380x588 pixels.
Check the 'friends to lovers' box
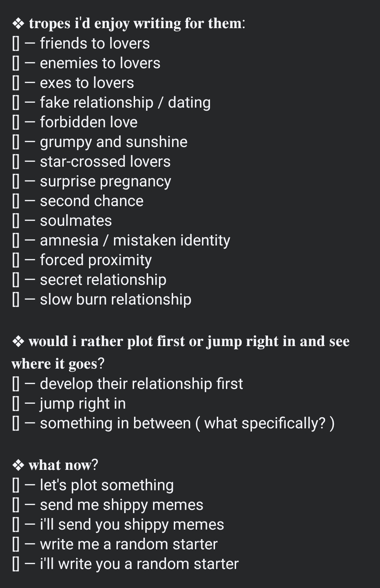click(16, 44)
